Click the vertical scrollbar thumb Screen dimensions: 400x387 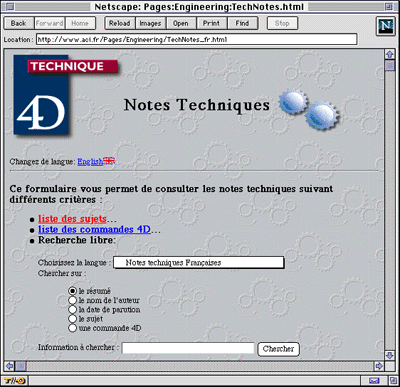[x=389, y=65]
